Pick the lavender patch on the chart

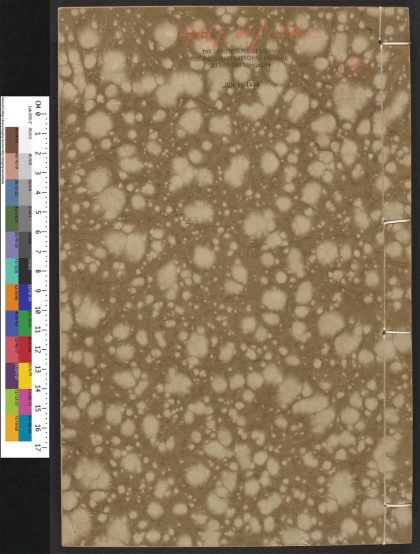click(12, 245)
